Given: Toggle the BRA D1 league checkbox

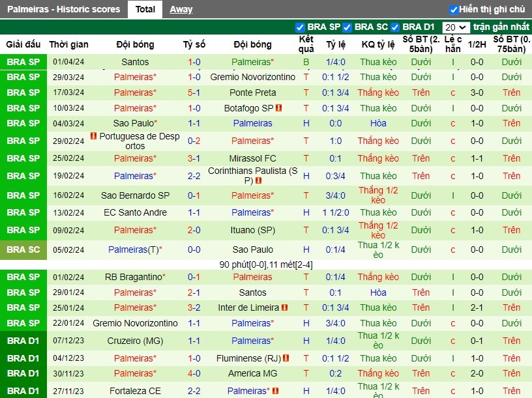Looking at the screenshot, I should 394,27.
